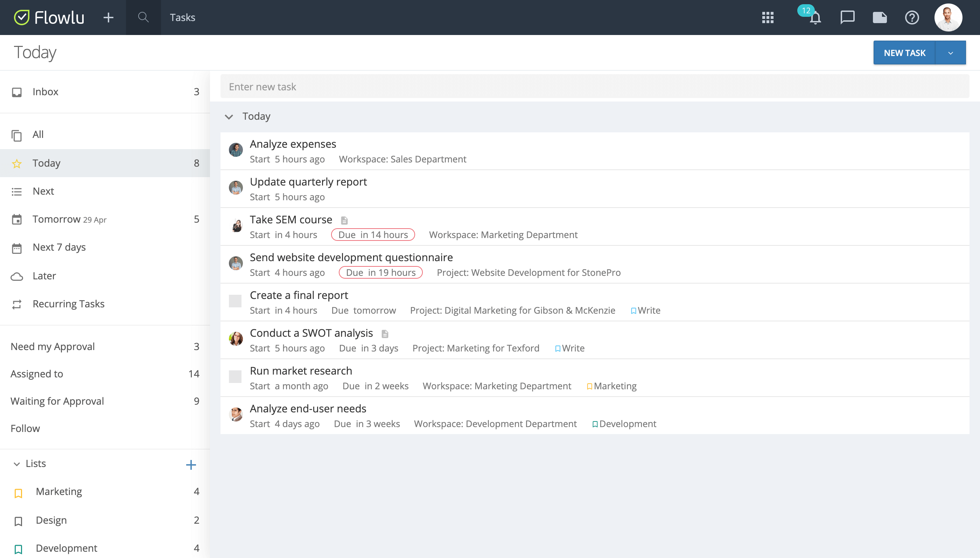The image size is (980, 558).
Task: Open the Recurring Tasks view
Action: (68, 304)
